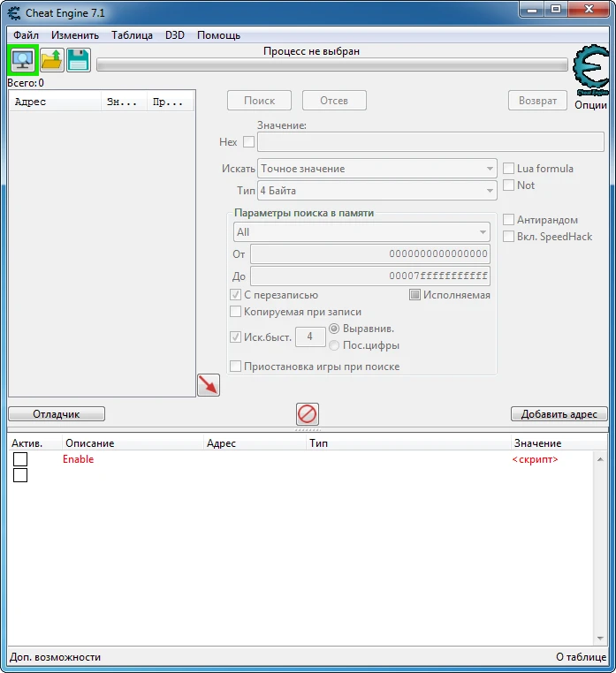Open О таблице in status bar
616x673 pixels.
coord(581,657)
